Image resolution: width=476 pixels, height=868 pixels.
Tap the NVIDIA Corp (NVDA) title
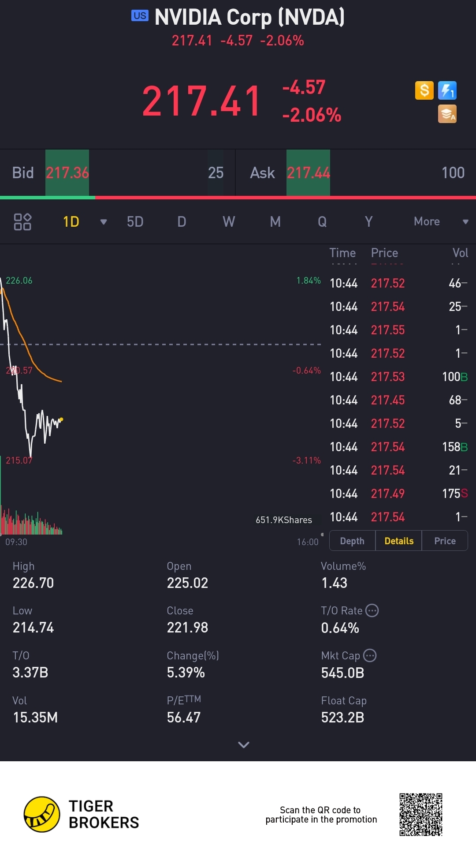(249, 17)
